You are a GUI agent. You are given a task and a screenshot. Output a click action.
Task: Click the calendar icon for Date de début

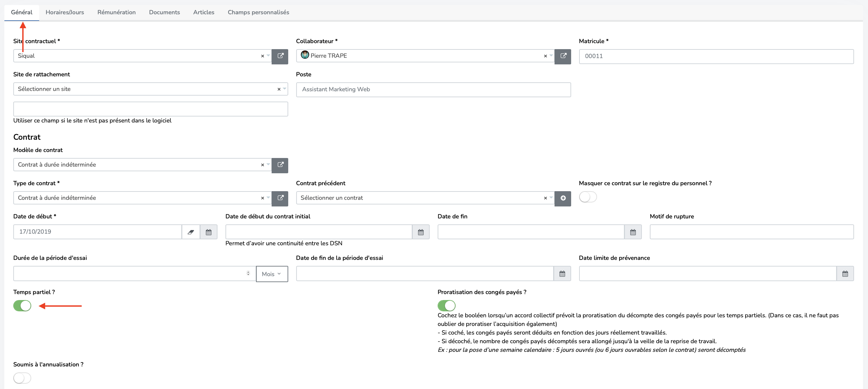click(x=209, y=231)
